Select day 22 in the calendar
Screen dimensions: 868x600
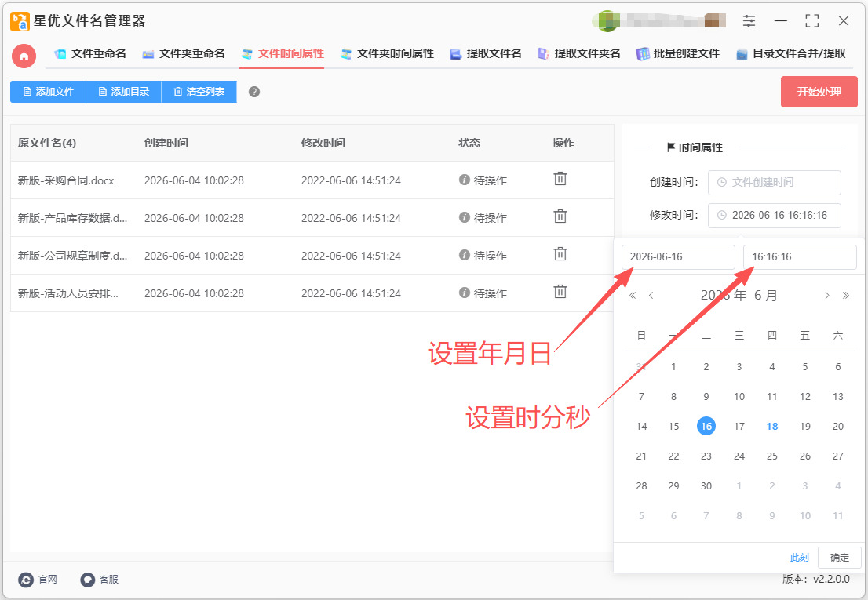(x=673, y=456)
